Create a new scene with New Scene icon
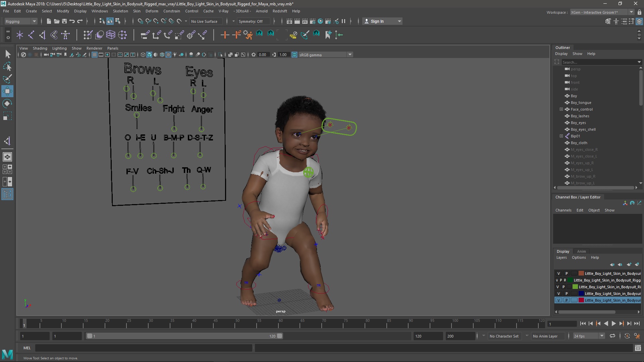The height and width of the screenshot is (362, 644). point(49,21)
